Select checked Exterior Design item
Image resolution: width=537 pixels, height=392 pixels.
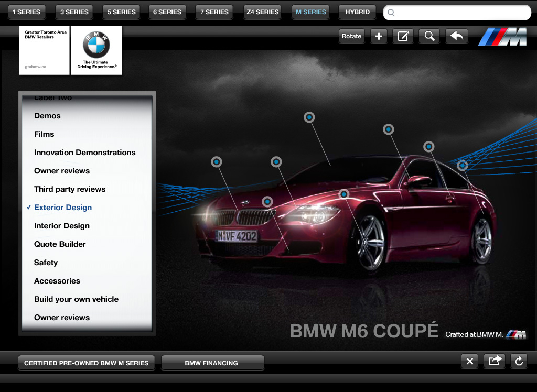click(63, 208)
